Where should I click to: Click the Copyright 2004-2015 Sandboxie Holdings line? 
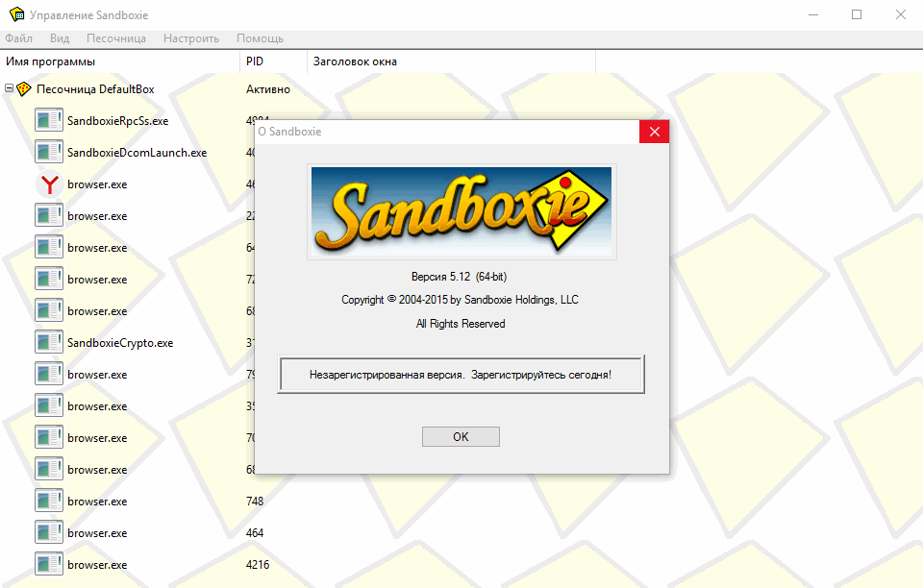tap(461, 300)
